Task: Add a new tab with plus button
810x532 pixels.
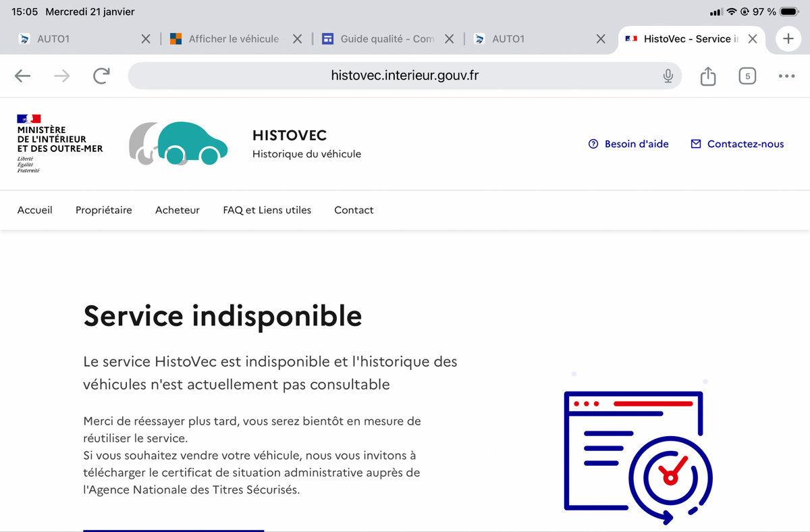Action: (x=788, y=39)
